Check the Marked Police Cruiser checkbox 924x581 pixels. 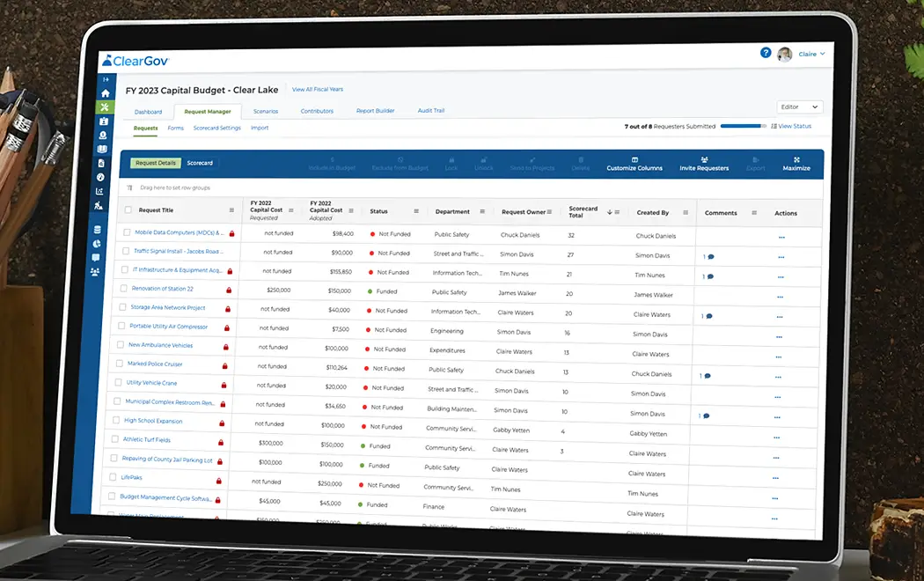click(119, 364)
